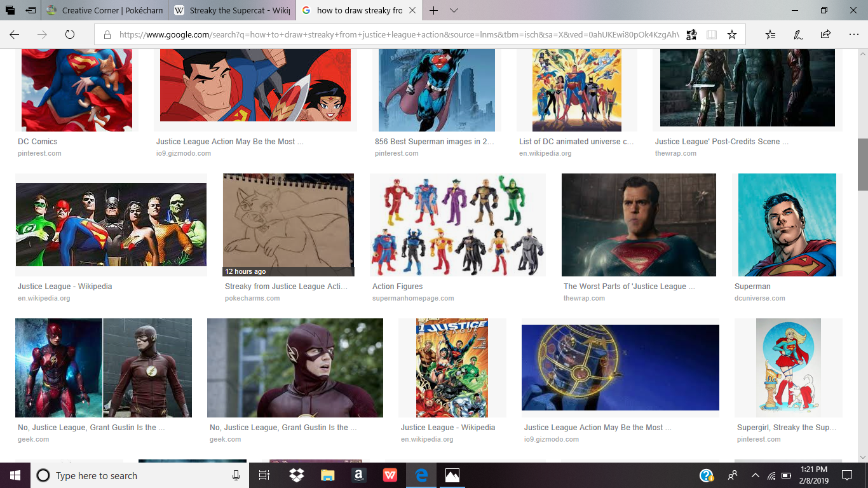Open the Flash close-up photo thumbnail
The height and width of the screenshot is (488, 868).
pyautogui.click(x=295, y=368)
